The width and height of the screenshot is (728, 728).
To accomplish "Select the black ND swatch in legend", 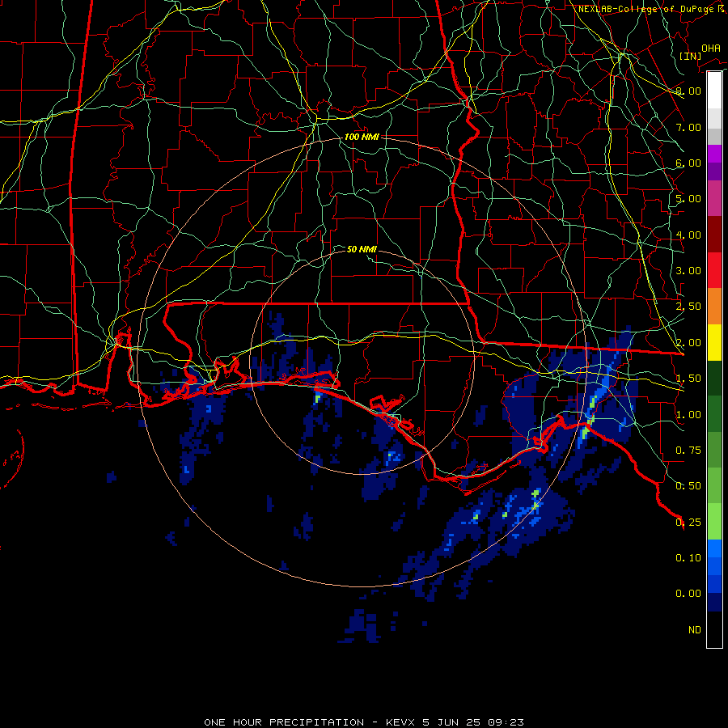I will tap(714, 629).
